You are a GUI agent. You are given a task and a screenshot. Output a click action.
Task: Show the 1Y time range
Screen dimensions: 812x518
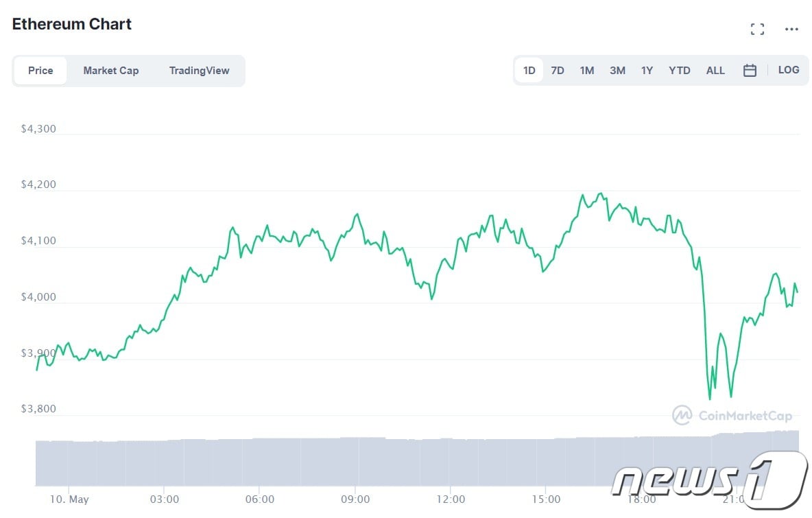click(647, 71)
